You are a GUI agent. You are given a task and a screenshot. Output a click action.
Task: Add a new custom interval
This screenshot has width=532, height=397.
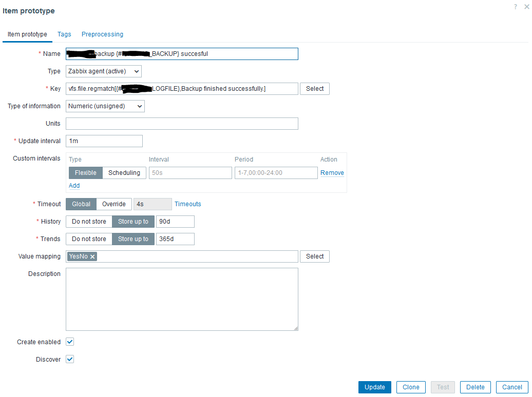pyautogui.click(x=74, y=186)
